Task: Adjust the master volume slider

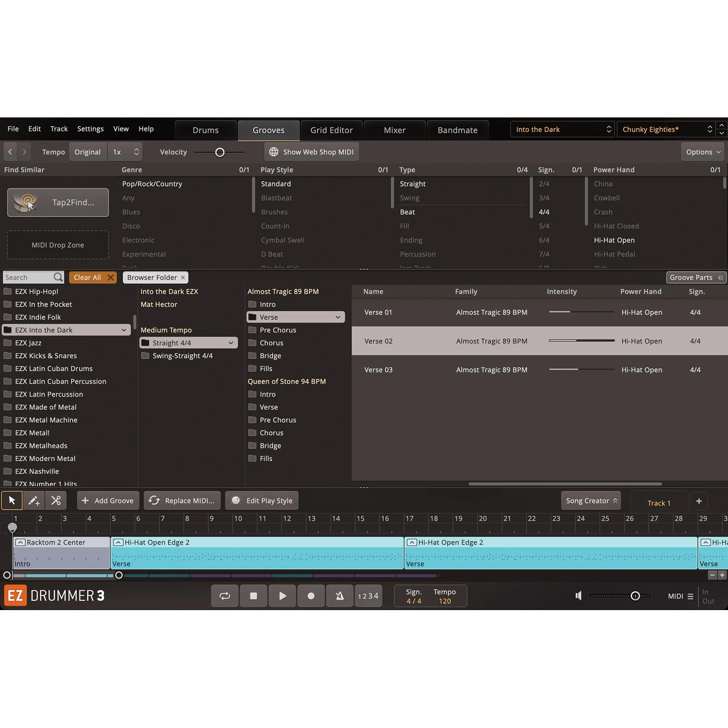Action: [635, 596]
